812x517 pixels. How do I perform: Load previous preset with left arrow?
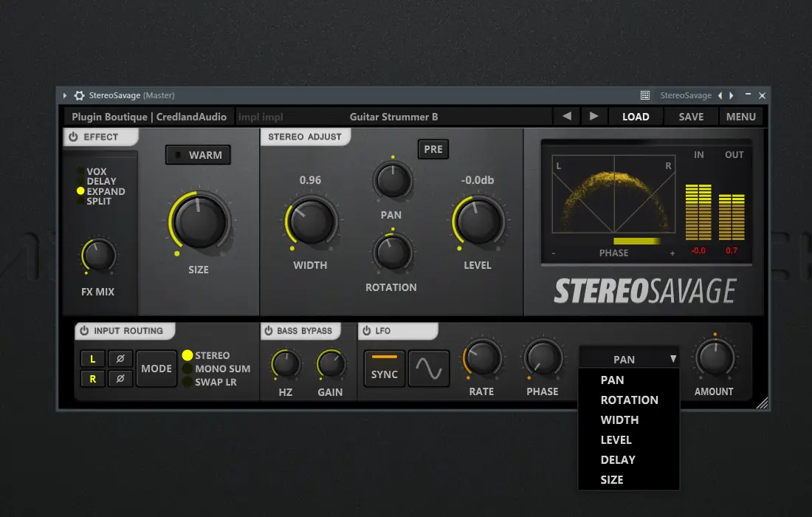(567, 117)
